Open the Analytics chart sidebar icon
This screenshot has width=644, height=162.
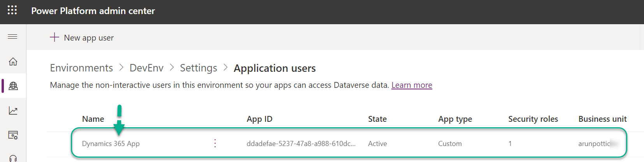(x=13, y=111)
